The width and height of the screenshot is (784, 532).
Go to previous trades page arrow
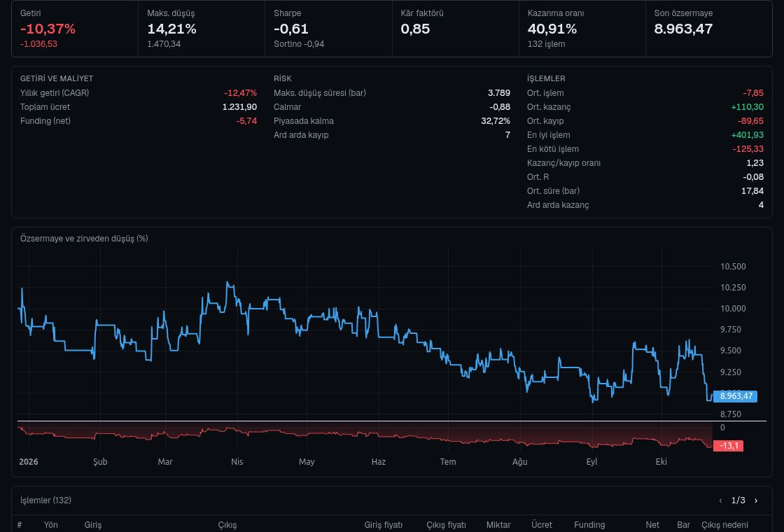720,500
